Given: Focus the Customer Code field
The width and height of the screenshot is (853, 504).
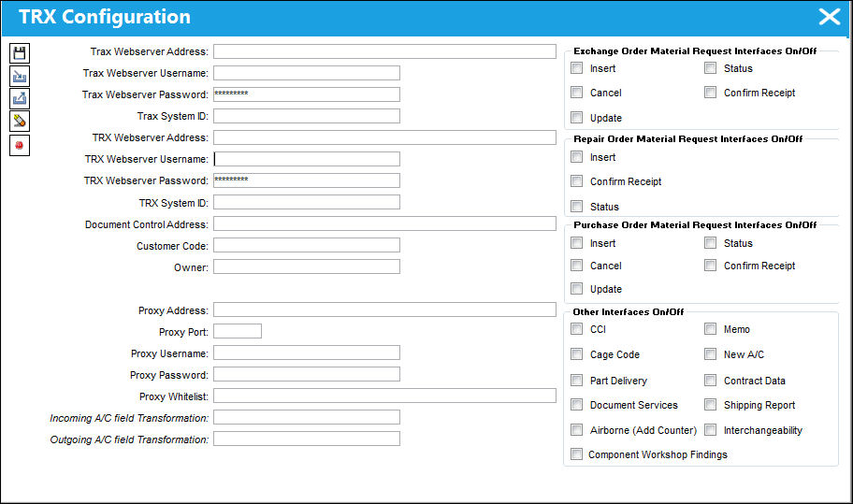Looking at the screenshot, I should tap(307, 245).
